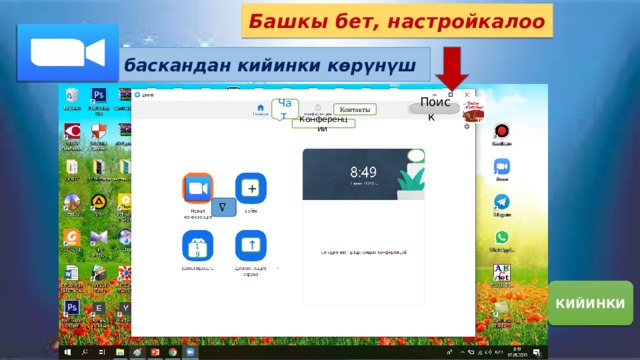This screenshot has width=640, height=360.
Task: Expand the small arrow next to Share screen label
Action: pyautogui.click(x=278, y=269)
